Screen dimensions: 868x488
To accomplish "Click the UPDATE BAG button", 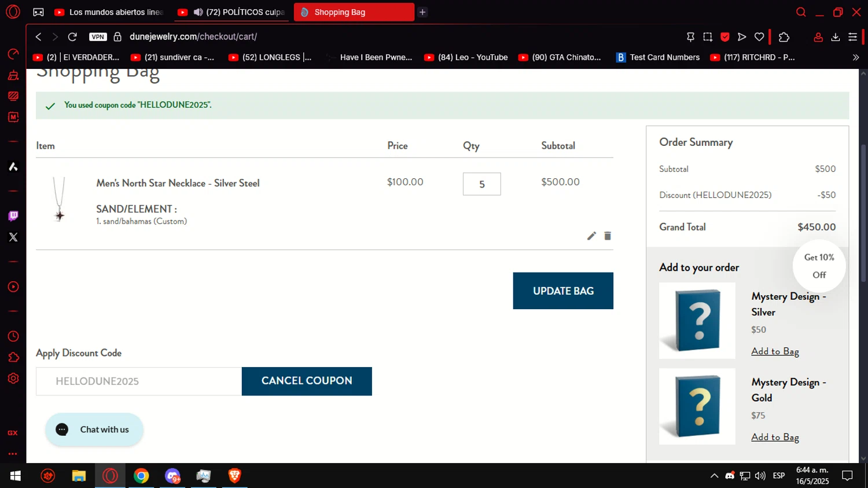I will tap(563, 291).
